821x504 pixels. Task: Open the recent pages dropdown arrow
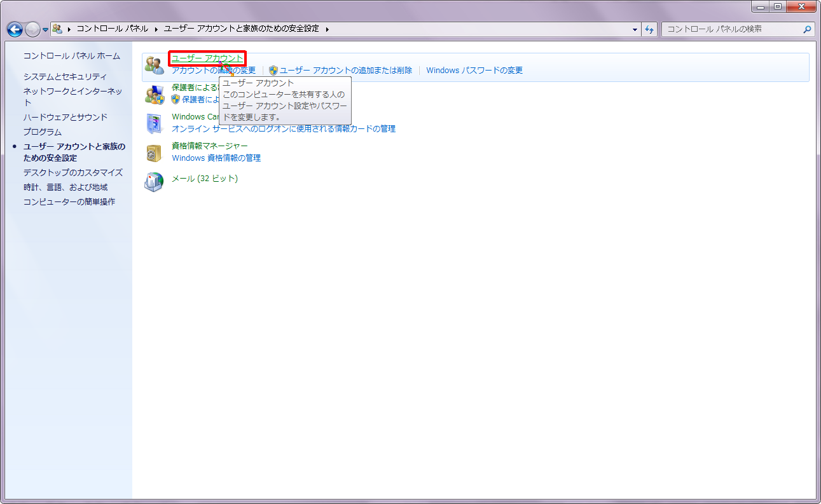(45, 30)
